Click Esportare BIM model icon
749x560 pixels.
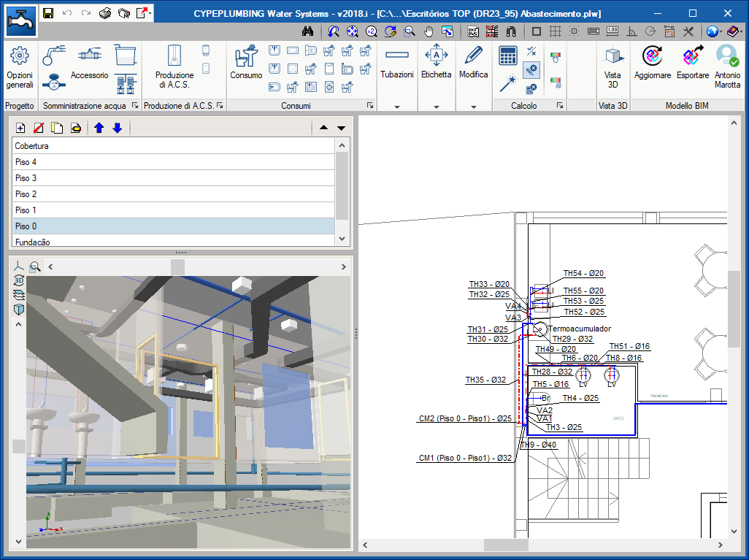(693, 62)
